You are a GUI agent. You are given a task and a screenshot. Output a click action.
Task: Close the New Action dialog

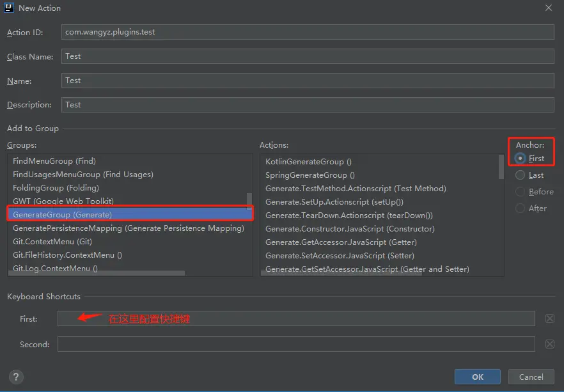[549, 8]
